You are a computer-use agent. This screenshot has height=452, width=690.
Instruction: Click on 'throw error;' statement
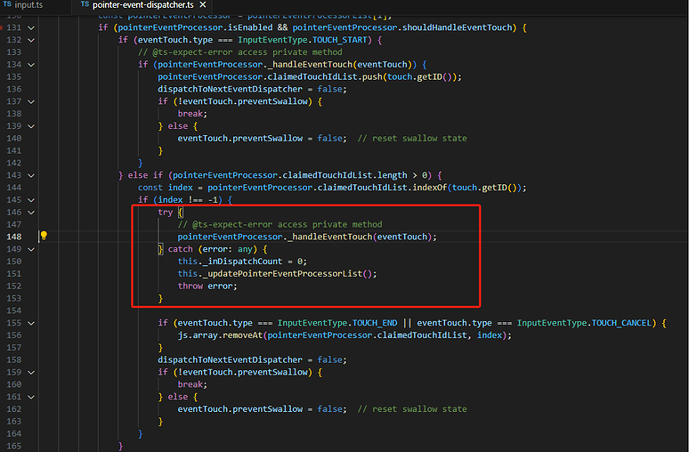207,286
